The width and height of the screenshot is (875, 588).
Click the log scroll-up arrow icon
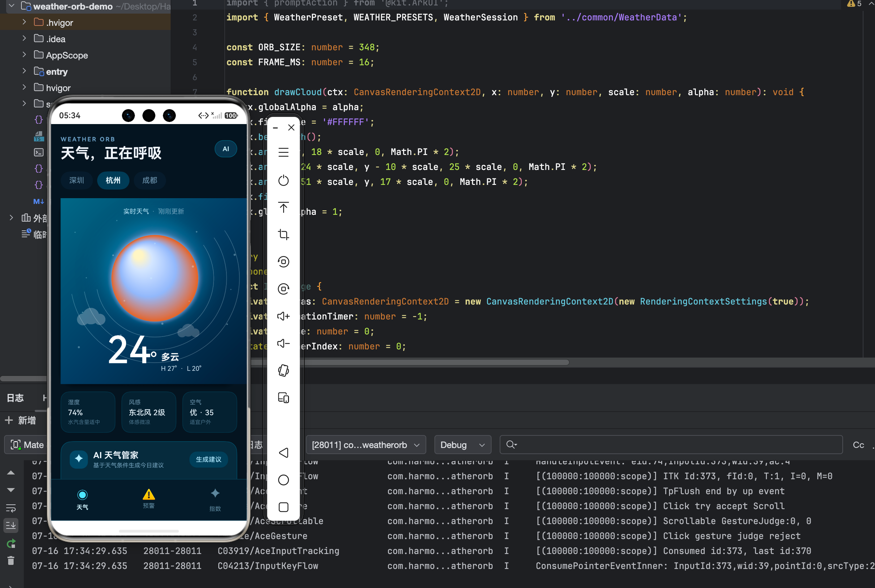tap(11, 473)
